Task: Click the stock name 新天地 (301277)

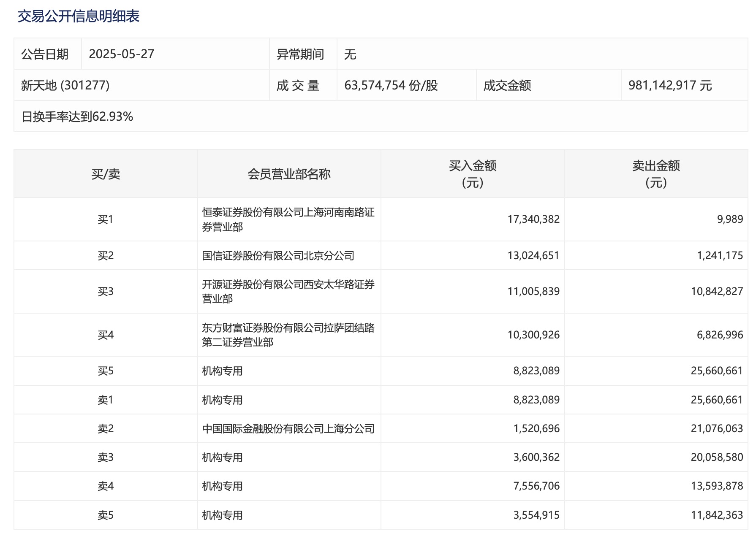Action: (x=65, y=85)
